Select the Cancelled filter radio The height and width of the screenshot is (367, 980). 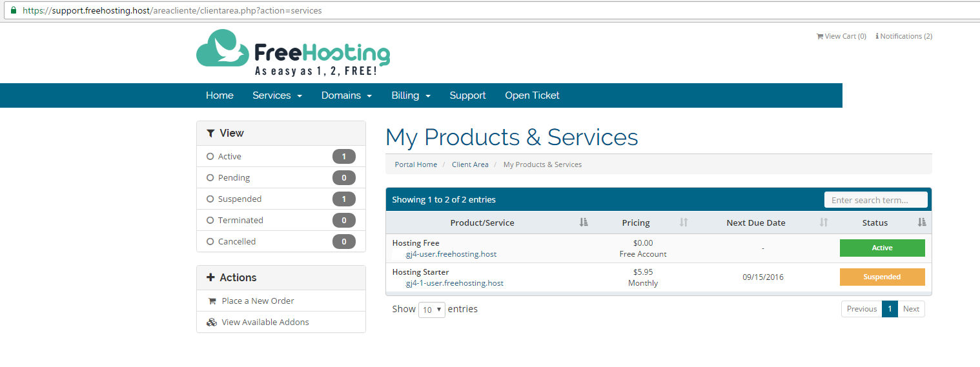point(210,241)
